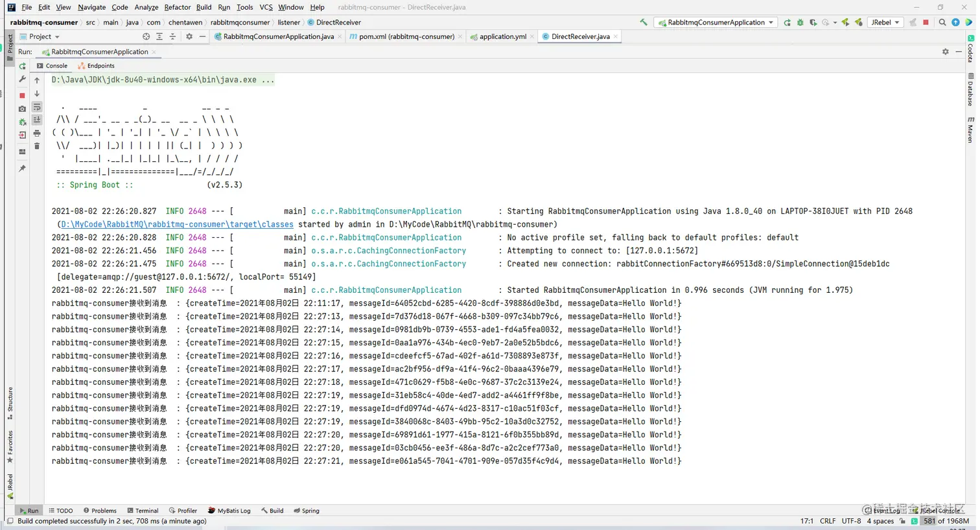Screen dimensions: 980x530
Task: Pin the Run tab with pin icon
Action: click(x=23, y=168)
